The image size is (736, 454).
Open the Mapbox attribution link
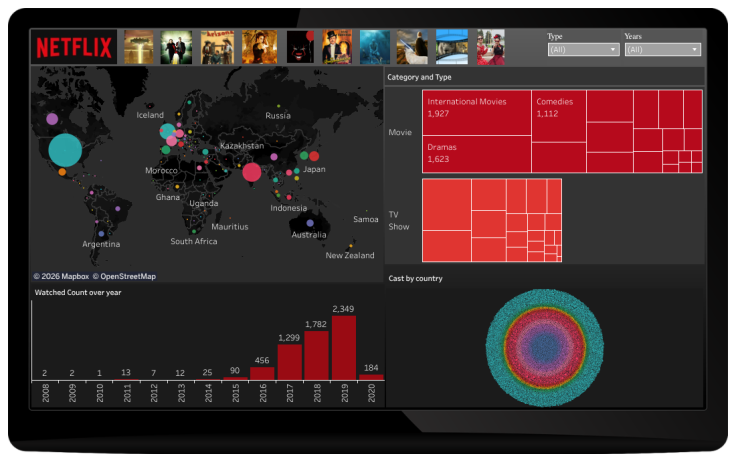(61, 277)
